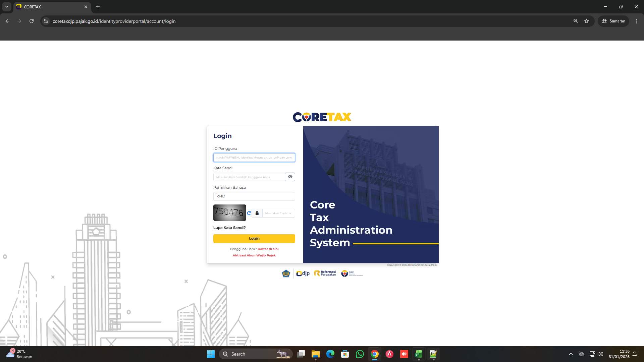
Task: Click the zoom magnifier in the address bar
Action: [576, 21]
